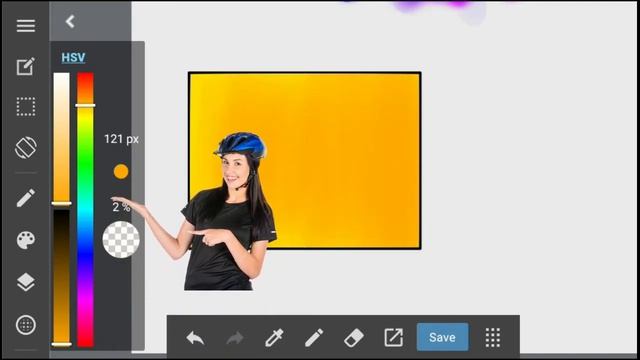
Task: Tap the 2 % opacity value
Action: click(121, 207)
